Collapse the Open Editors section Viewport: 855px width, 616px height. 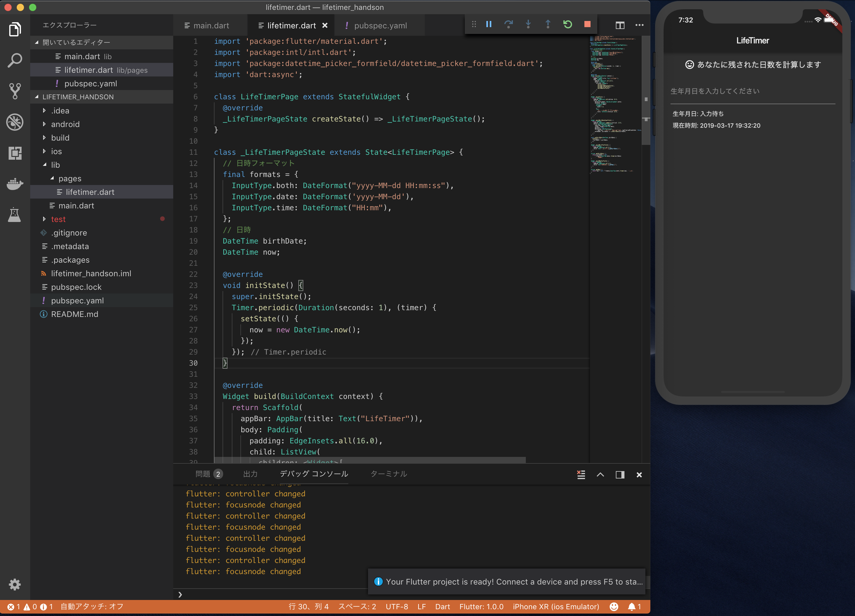click(101, 42)
